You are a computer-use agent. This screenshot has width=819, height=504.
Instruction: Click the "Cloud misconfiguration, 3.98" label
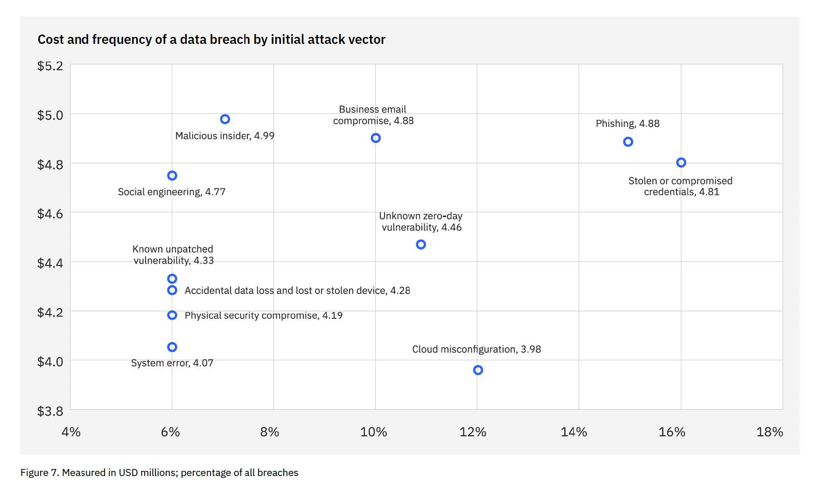coord(476,350)
